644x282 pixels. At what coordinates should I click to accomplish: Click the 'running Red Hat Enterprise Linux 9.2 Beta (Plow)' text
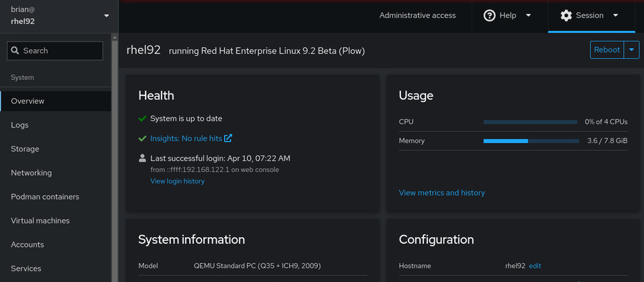tap(267, 51)
